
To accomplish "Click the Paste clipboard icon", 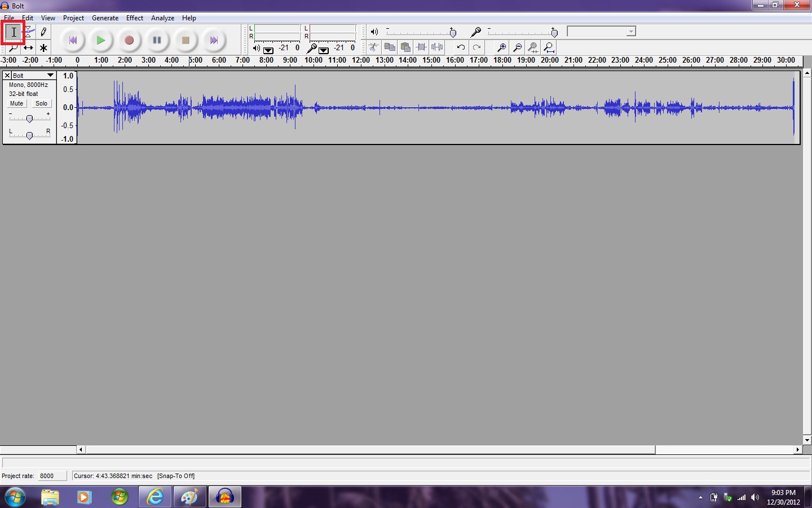I will point(405,47).
